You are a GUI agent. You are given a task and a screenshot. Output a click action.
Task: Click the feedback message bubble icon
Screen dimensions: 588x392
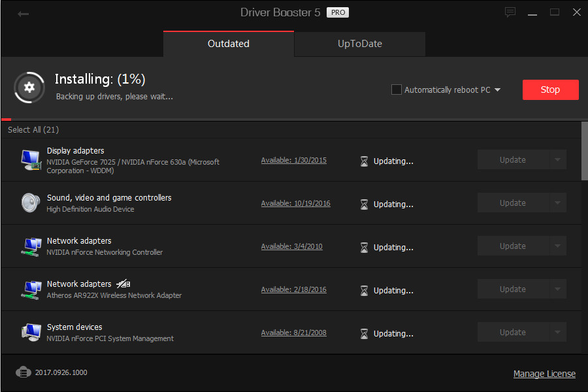coord(510,12)
